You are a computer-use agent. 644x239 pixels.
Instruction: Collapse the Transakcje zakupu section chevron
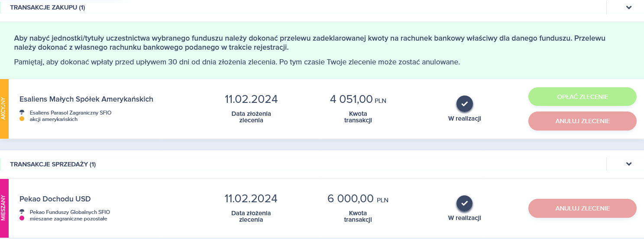pos(629,7)
